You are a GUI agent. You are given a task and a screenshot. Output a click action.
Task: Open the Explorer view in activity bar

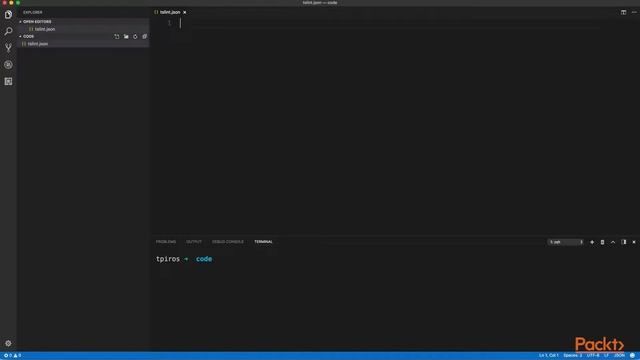[x=8, y=15]
